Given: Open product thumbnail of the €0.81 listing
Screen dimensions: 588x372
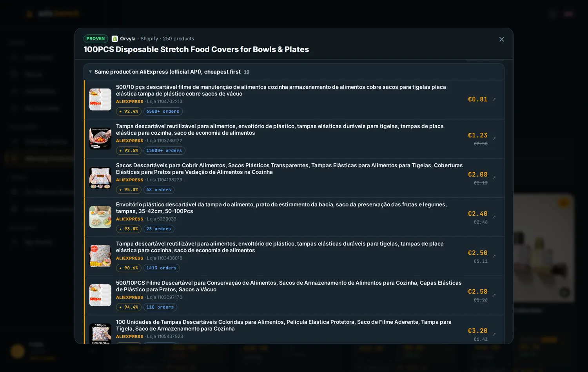Looking at the screenshot, I should (100, 99).
